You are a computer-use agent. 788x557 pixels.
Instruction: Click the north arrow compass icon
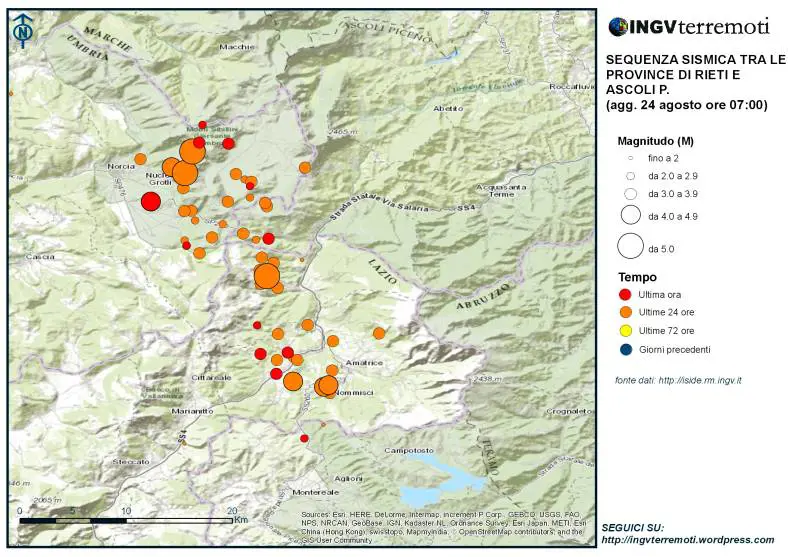(x=22, y=32)
